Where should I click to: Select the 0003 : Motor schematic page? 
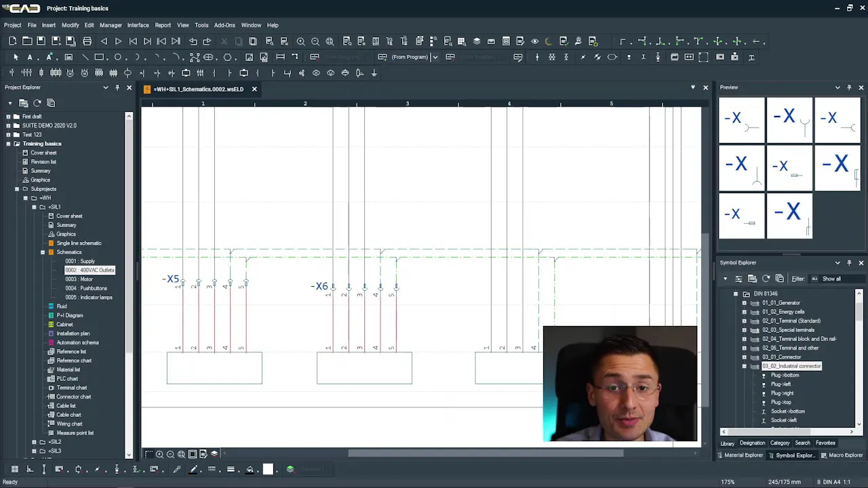pos(79,279)
